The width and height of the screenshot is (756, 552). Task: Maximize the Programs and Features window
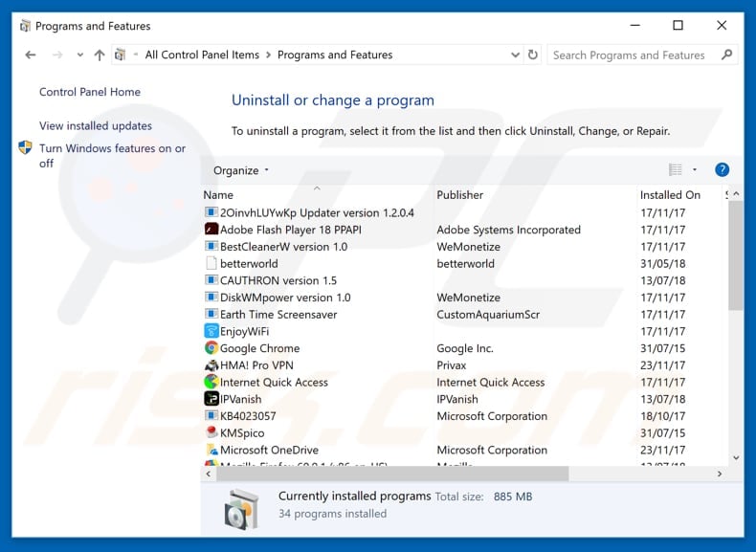[x=678, y=25]
